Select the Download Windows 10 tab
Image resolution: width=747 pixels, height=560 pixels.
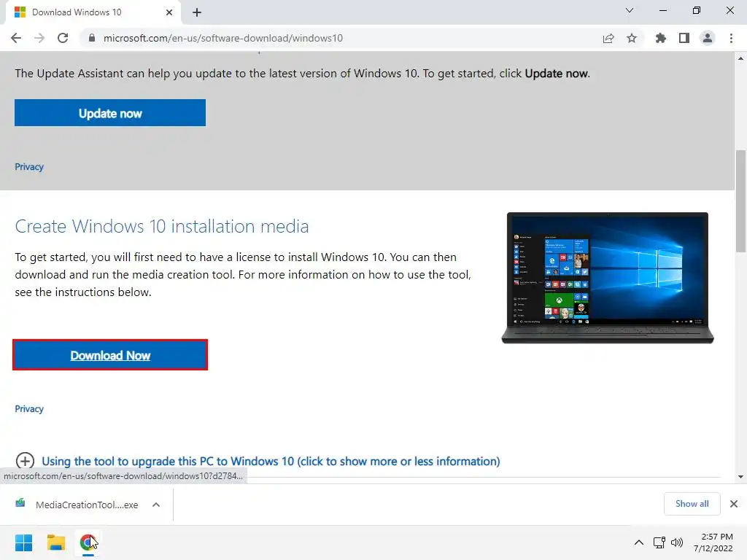(93, 12)
